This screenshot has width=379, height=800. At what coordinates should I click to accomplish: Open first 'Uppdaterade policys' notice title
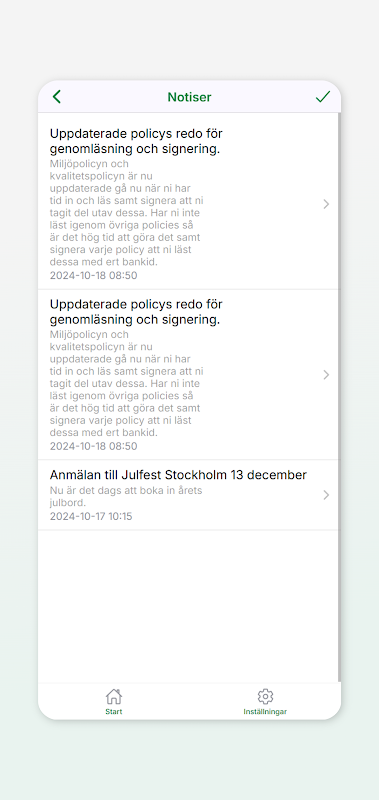tap(136, 141)
